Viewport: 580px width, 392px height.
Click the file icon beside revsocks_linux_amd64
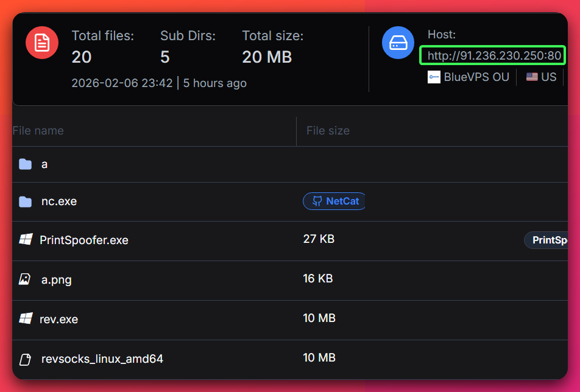pos(25,359)
